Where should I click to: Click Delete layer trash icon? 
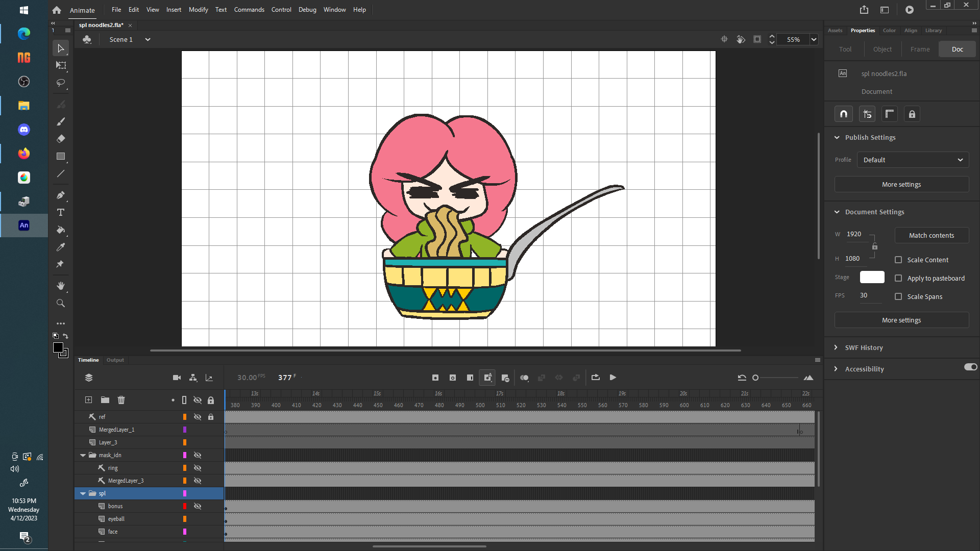(121, 400)
